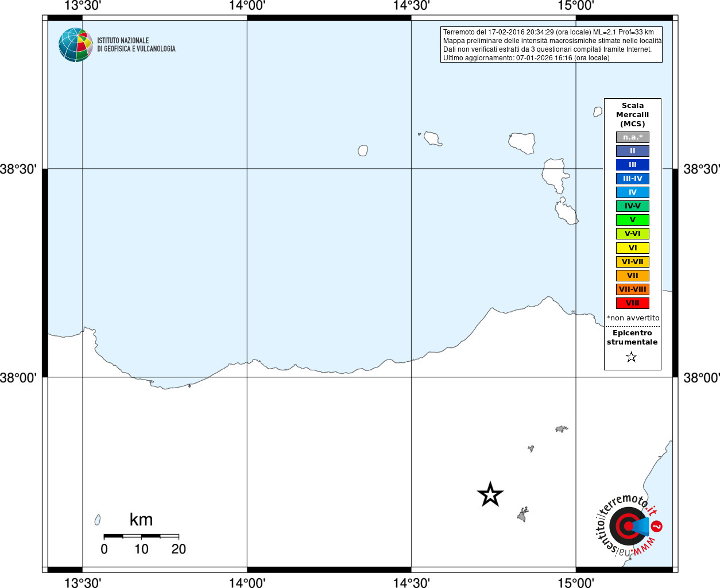Click the instrumental epicenter star on the map
Image resolution: width=720 pixels, height=588 pixels.
(x=490, y=494)
